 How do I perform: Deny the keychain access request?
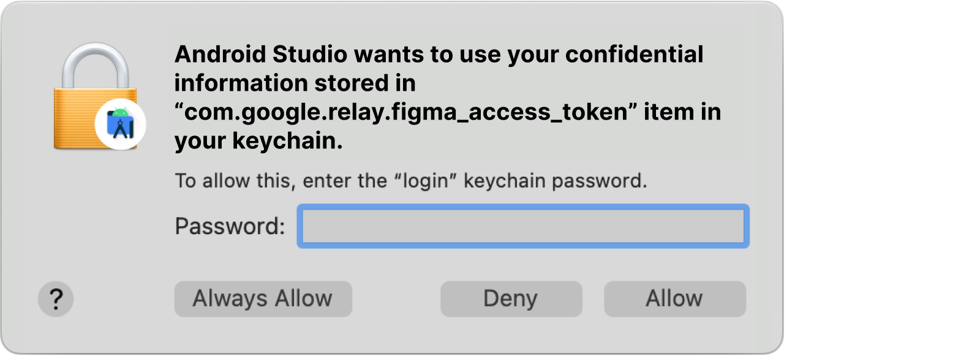point(511,299)
